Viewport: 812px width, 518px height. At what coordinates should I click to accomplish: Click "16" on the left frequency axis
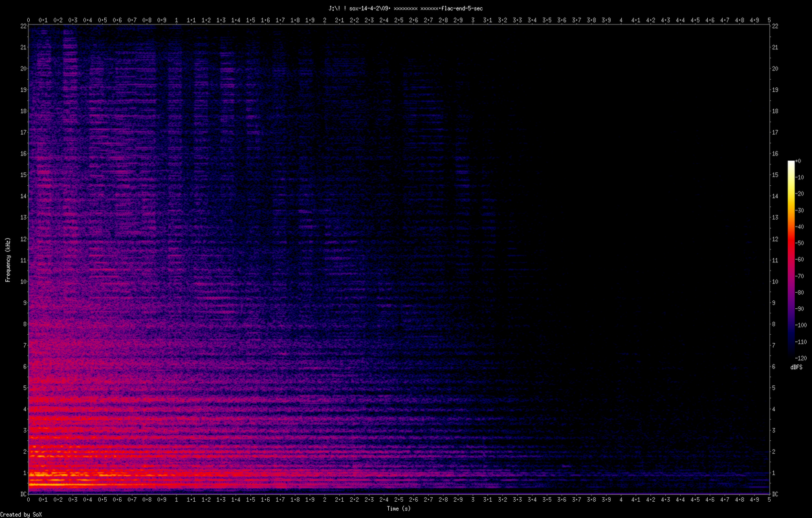(x=23, y=153)
